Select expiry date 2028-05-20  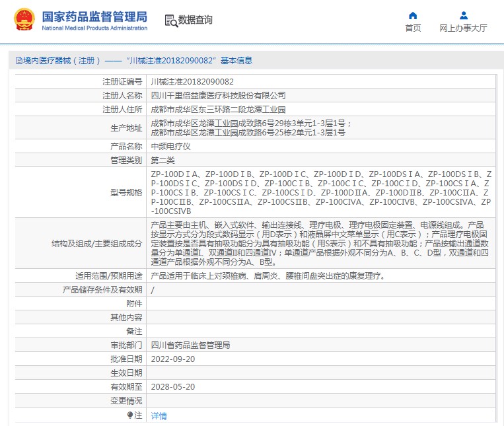(x=173, y=387)
